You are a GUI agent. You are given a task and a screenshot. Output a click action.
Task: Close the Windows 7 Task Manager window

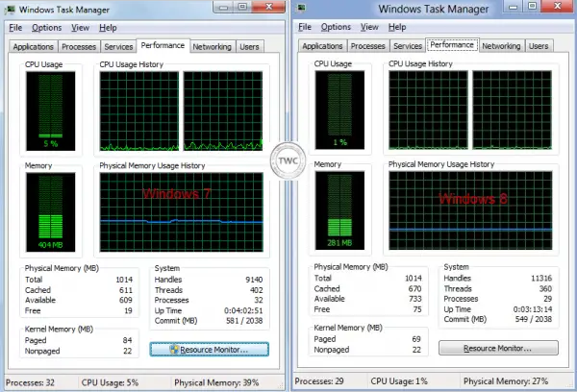(269, 7)
